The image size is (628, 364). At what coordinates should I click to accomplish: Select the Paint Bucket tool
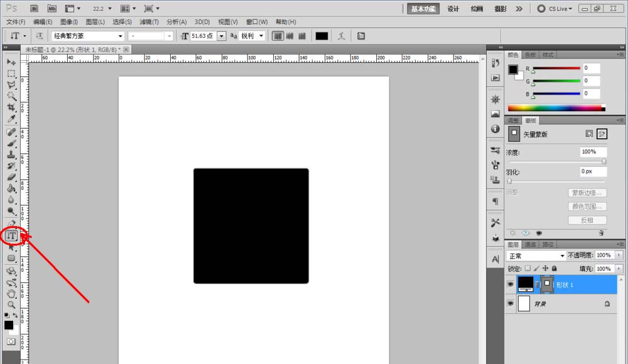pos(11,188)
